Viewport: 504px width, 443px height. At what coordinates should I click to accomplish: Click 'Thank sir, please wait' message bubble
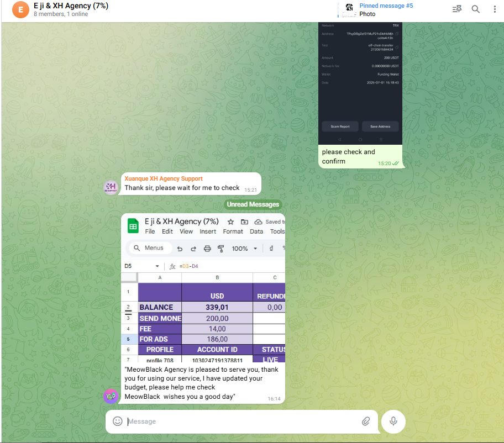(182, 188)
